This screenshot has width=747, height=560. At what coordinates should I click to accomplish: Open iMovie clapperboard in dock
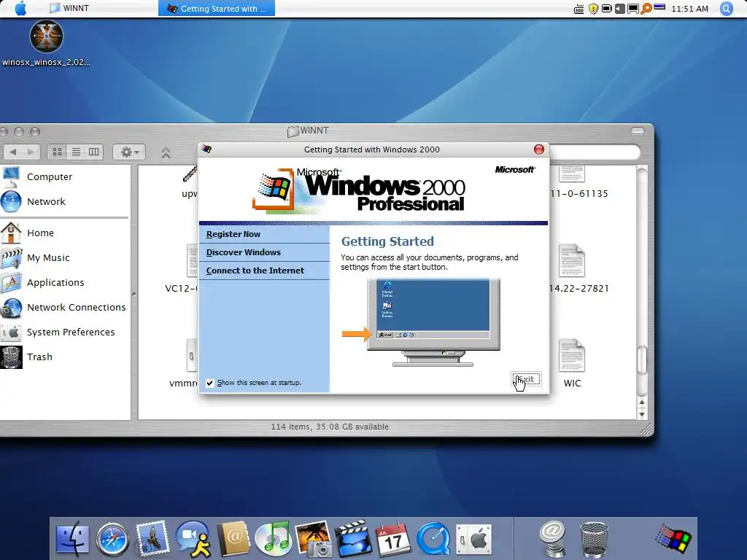point(354,539)
